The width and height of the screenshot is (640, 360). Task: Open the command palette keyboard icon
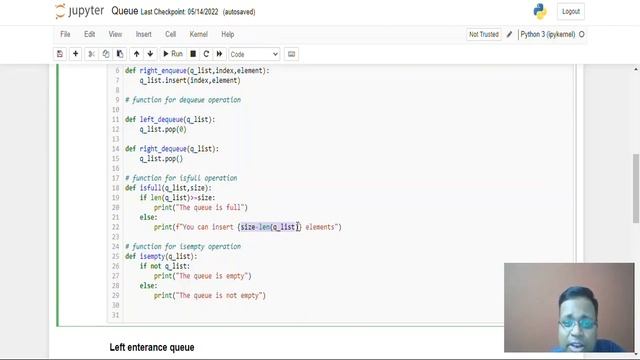(x=291, y=54)
